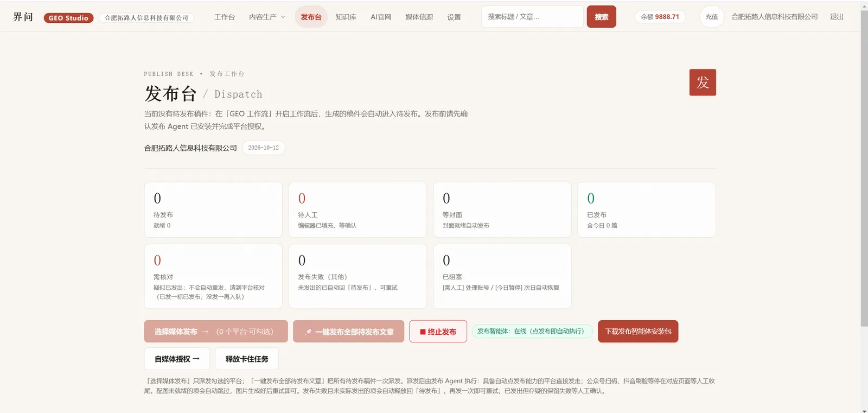The image size is (868, 413).
Task: Click the 选择媒体发布 button
Action: [216, 331]
